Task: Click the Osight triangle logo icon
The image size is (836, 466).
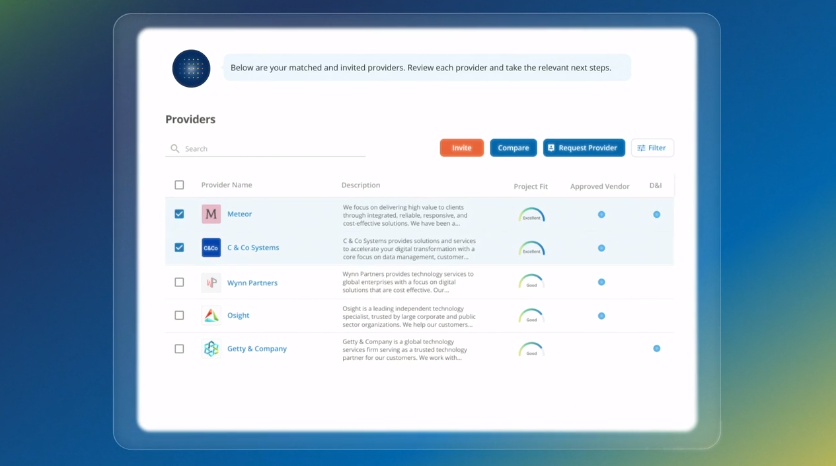Action: 211,315
